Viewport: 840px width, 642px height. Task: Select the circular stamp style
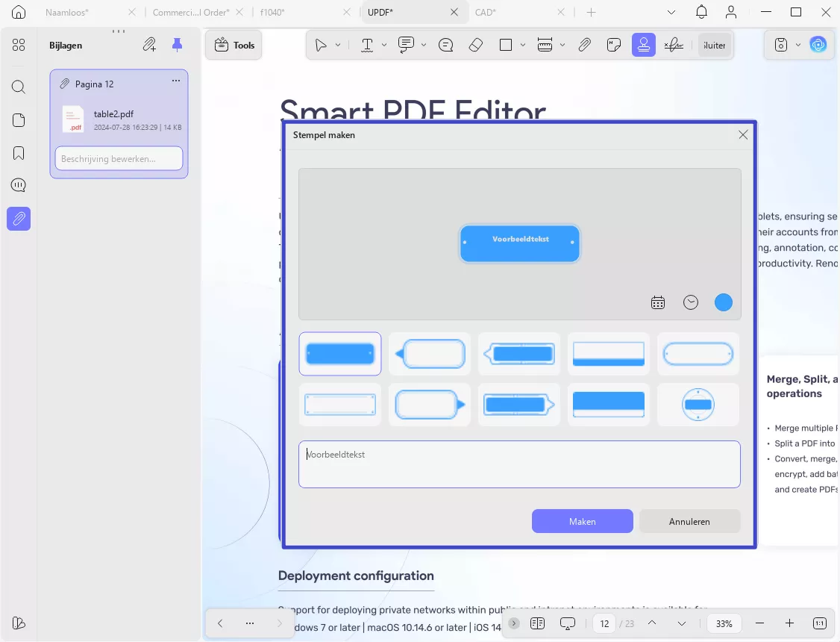698,405
